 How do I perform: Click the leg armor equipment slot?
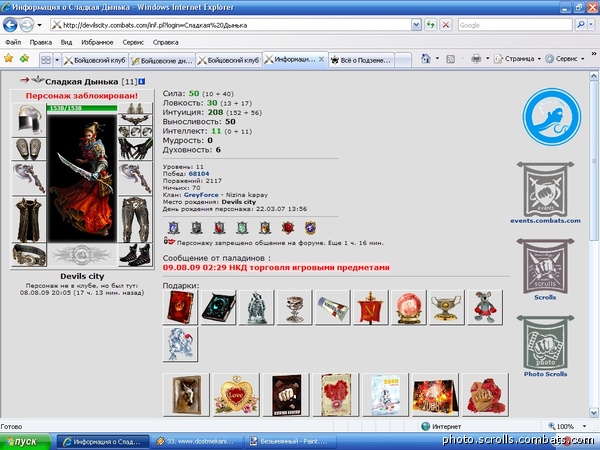coord(135,219)
